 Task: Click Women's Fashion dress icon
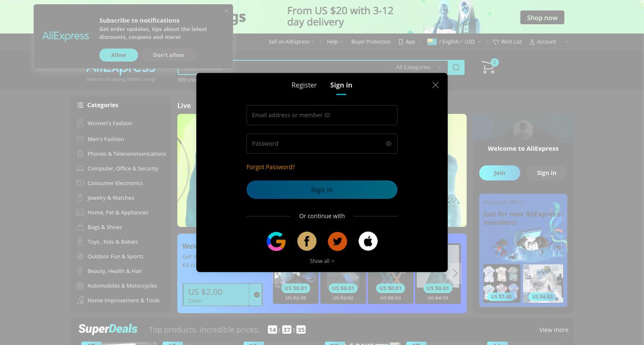tap(80, 123)
